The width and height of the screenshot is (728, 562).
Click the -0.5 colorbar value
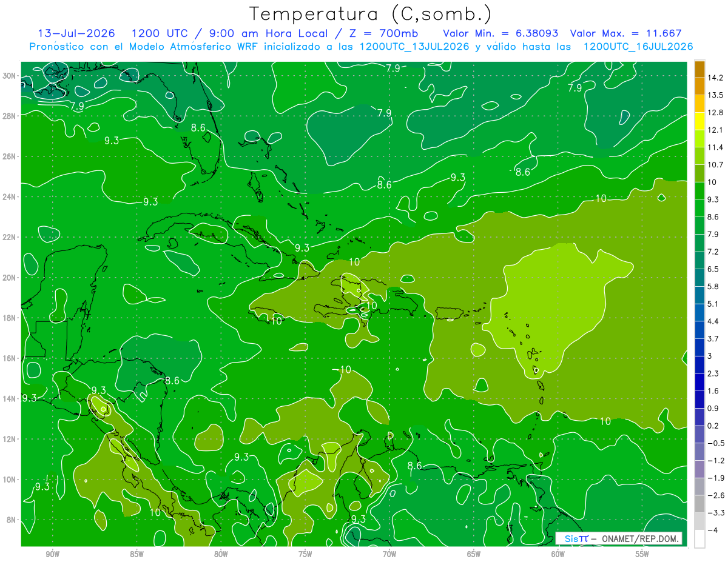[x=716, y=443]
